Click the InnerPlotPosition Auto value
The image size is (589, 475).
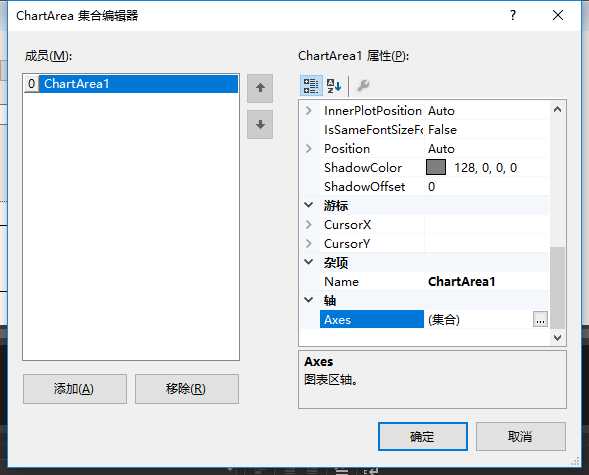441,111
